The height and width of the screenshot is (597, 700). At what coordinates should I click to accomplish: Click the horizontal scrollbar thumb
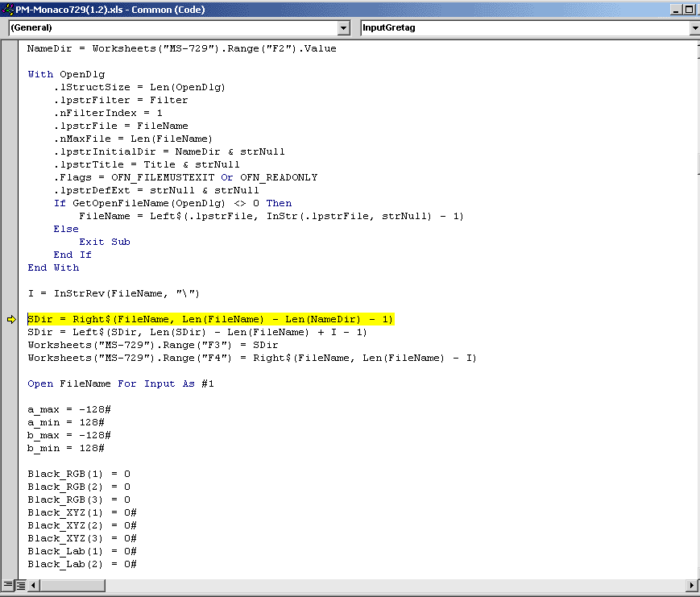[72, 584]
